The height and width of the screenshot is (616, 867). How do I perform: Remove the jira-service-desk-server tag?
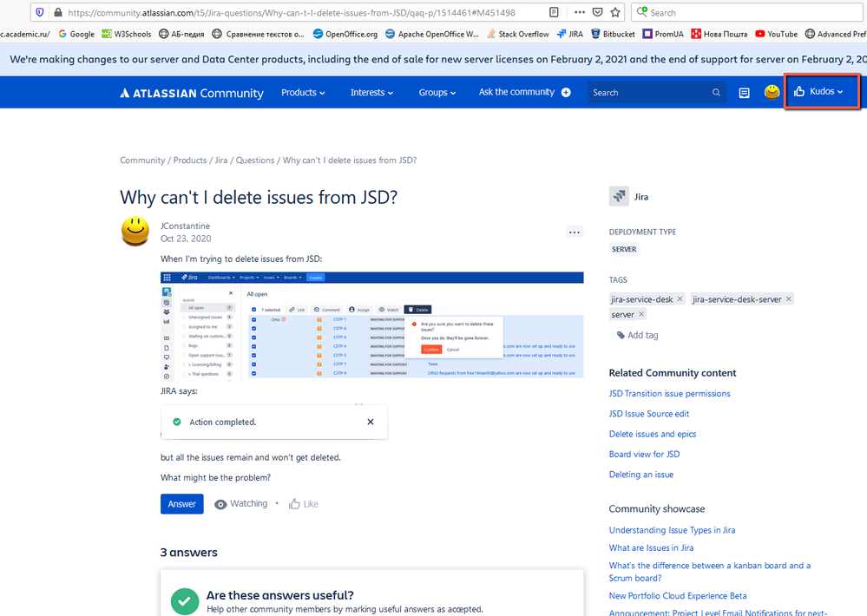tap(789, 298)
